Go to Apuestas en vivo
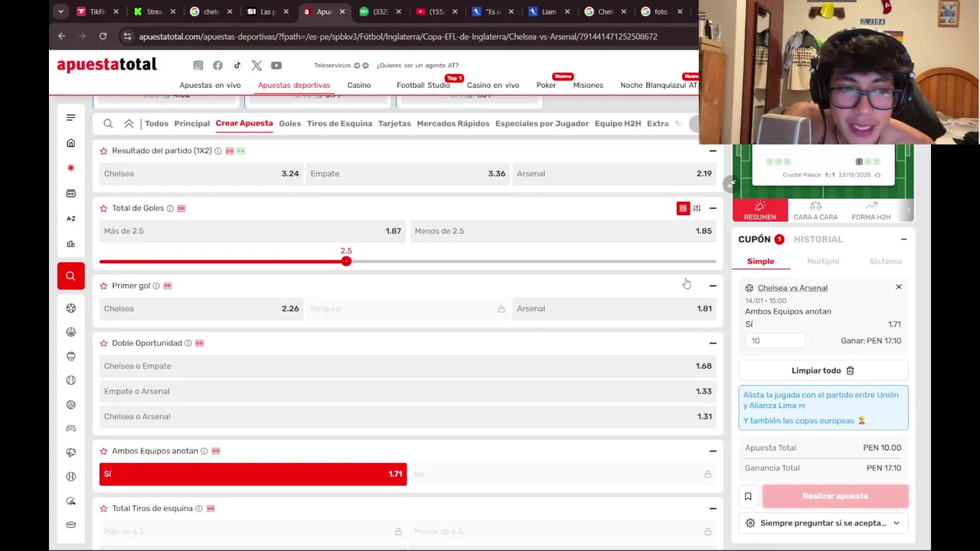The image size is (980, 551). [x=210, y=85]
